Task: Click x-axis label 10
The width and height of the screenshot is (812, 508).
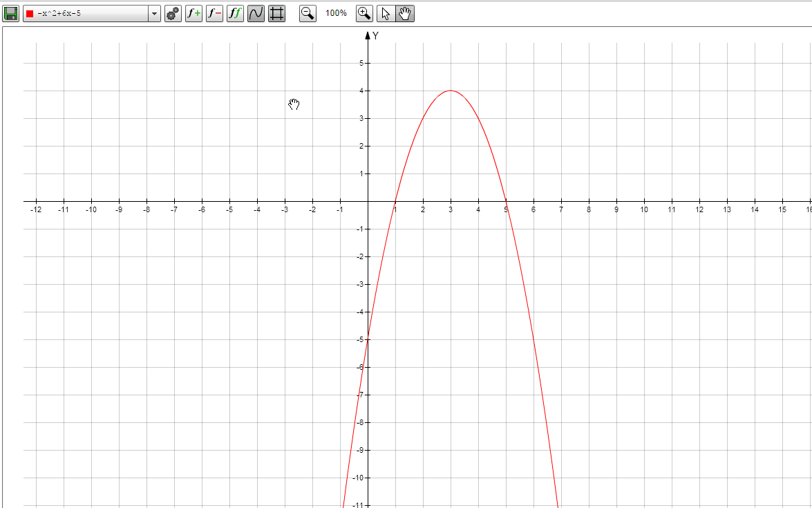Action: tap(644, 209)
